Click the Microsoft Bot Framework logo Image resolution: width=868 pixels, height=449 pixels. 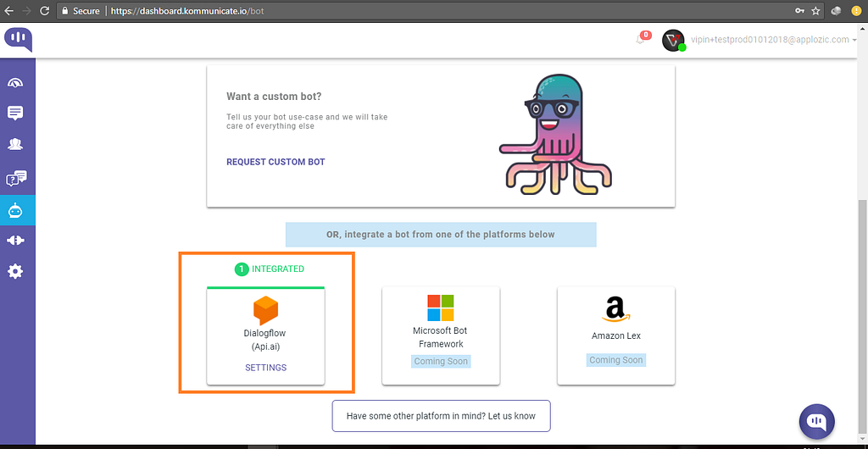(x=441, y=308)
